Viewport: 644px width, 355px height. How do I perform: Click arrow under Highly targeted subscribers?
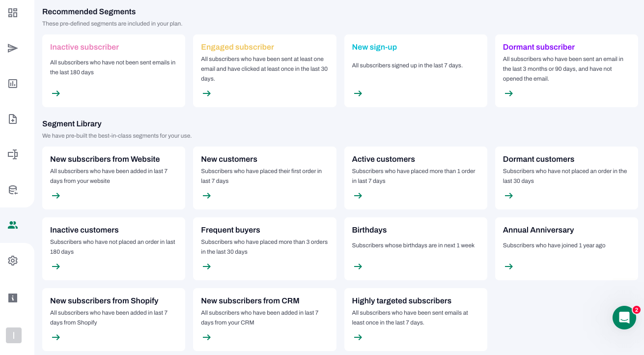tap(358, 337)
